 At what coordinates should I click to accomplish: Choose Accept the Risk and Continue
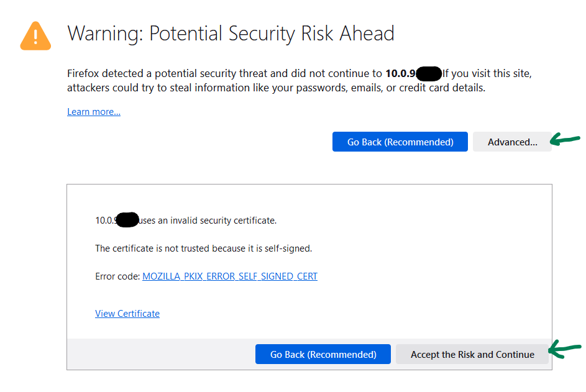tap(472, 354)
